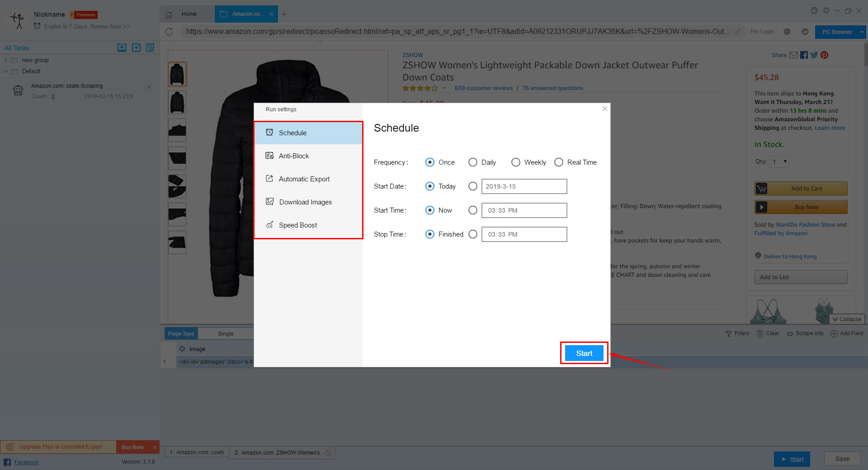Open Amazon.com: ZSHOW Women's step tab
The image size is (868, 470).
282,452
